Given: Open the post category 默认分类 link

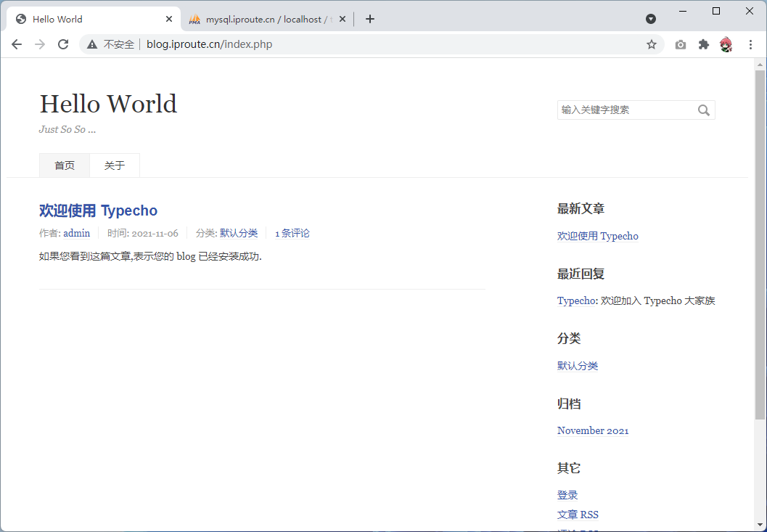Looking at the screenshot, I should click(239, 234).
